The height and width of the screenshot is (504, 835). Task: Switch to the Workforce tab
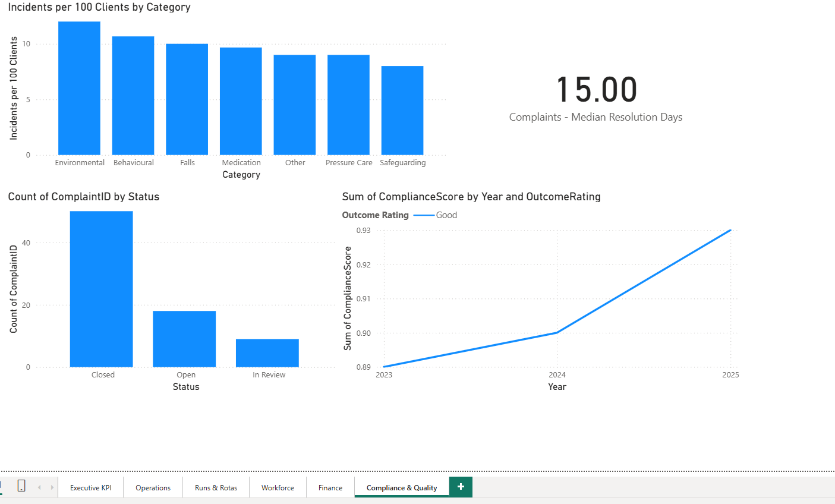(x=278, y=487)
